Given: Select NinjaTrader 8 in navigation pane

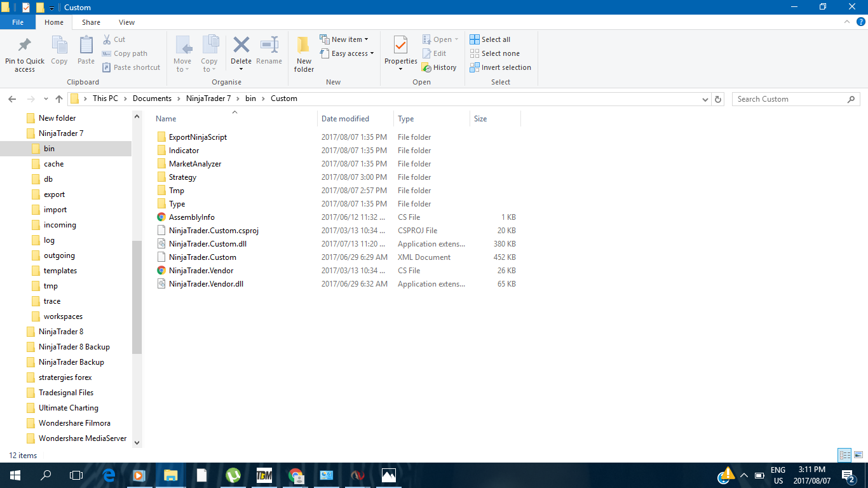Looking at the screenshot, I should (x=61, y=332).
